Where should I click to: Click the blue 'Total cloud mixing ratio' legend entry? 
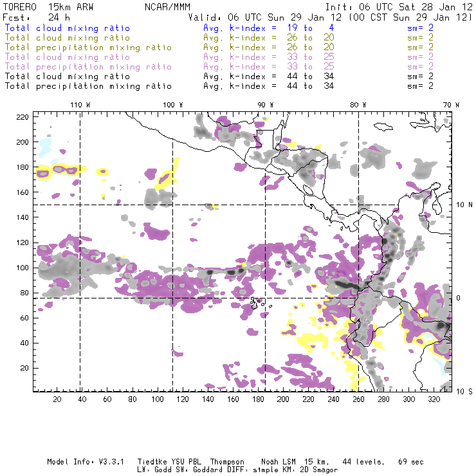coord(68,28)
